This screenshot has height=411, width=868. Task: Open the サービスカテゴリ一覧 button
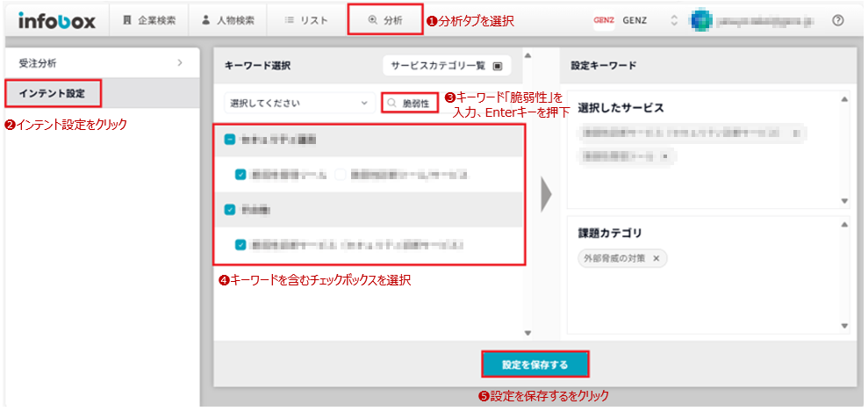pos(447,66)
